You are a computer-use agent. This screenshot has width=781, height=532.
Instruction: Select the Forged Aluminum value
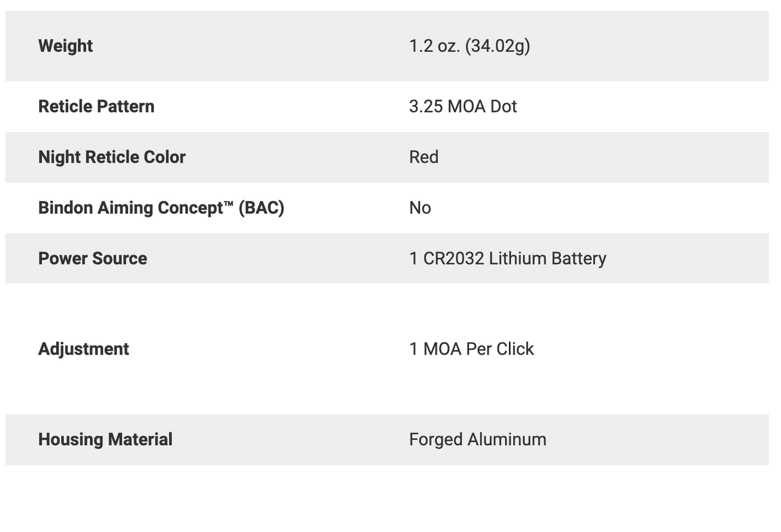click(x=477, y=439)
